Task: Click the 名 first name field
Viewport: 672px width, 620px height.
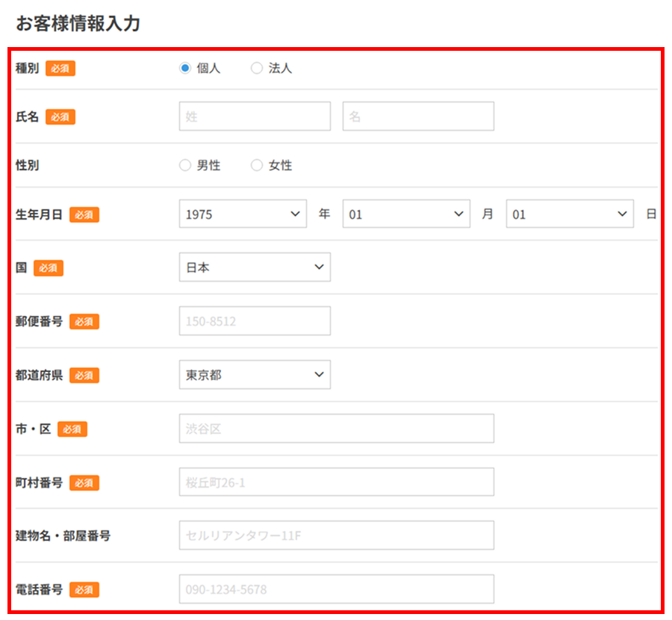Action: 418,117
